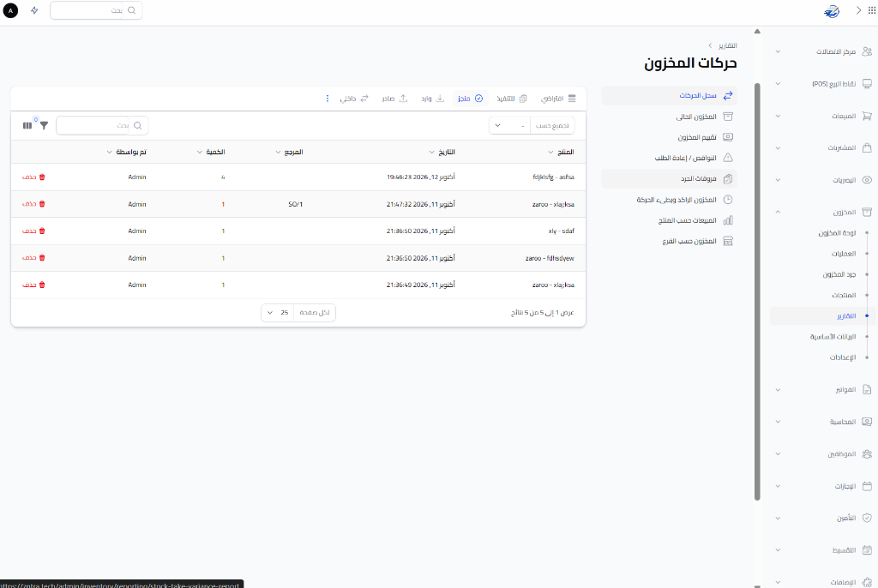Open فروقات الجرد report
This screenshot has height=588, width=878.
(669, 178)
